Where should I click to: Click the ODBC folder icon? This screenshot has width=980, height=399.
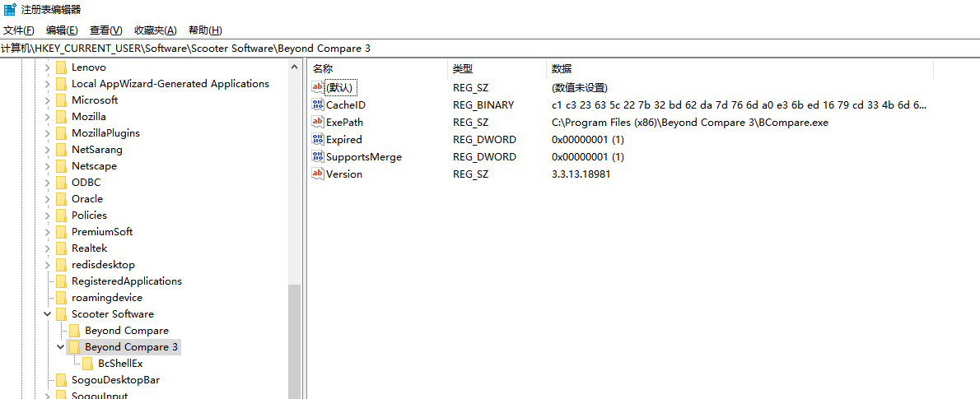[x=61, y=183]
